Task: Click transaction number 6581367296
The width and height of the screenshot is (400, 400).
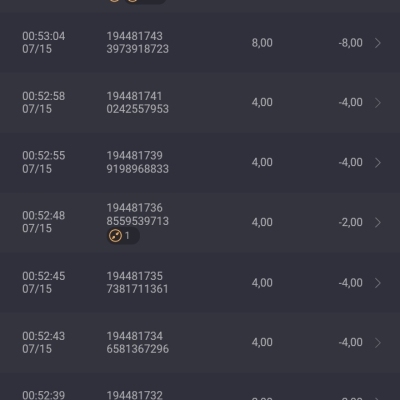Action: pos(138,349)
